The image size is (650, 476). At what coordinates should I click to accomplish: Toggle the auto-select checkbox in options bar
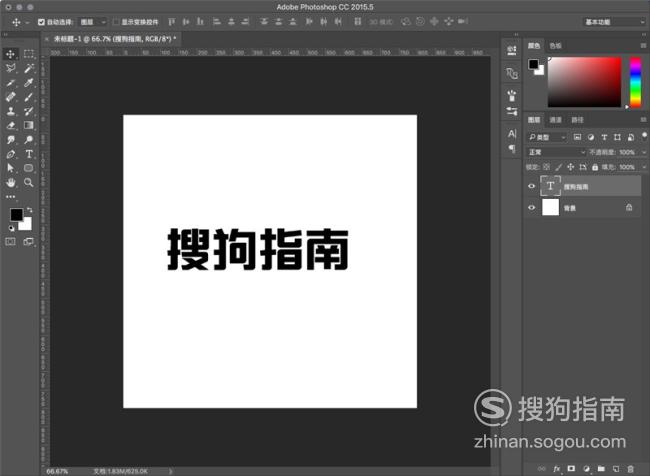(x=41, y=22)
